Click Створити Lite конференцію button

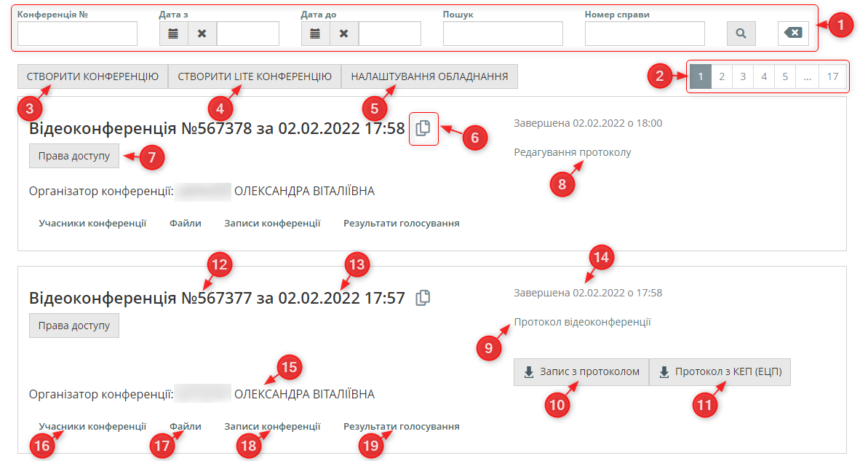pyautogui.click(x=255, y=76)
